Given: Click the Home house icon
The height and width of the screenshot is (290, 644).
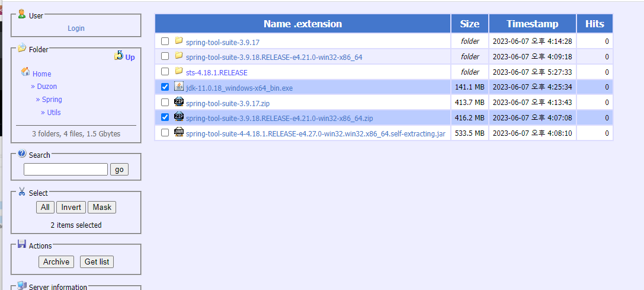Looking at the screenshot, I should click(25, 72).
